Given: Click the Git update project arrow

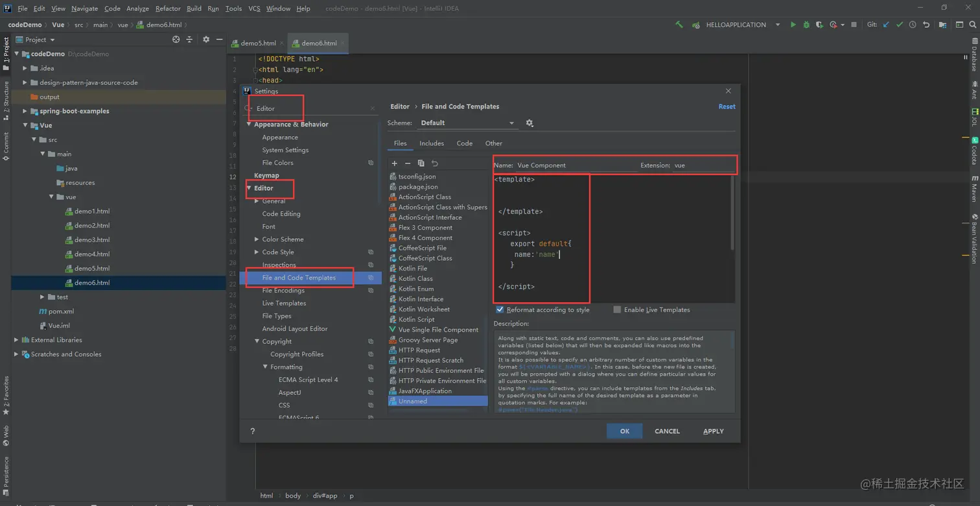Looking at the screenshot, I should (886, 25).
